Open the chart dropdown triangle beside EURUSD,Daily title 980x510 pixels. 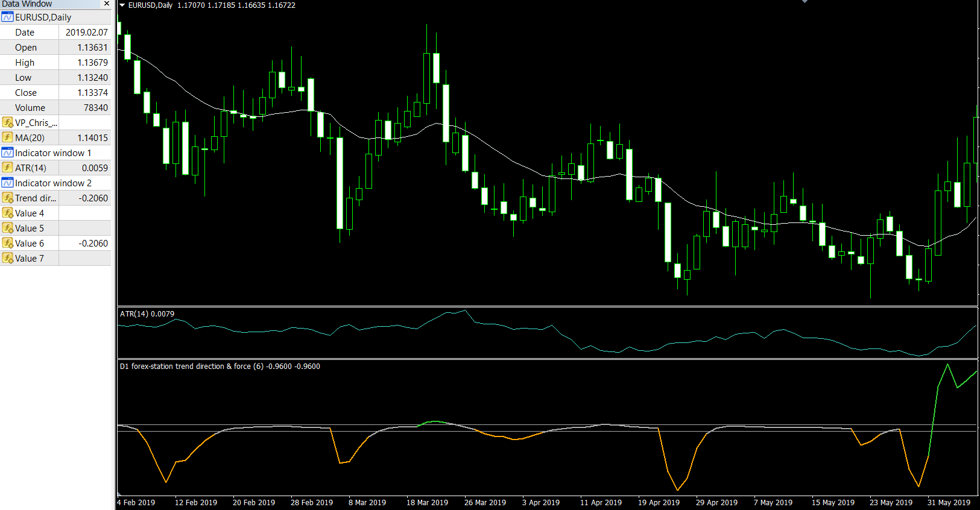122,5
